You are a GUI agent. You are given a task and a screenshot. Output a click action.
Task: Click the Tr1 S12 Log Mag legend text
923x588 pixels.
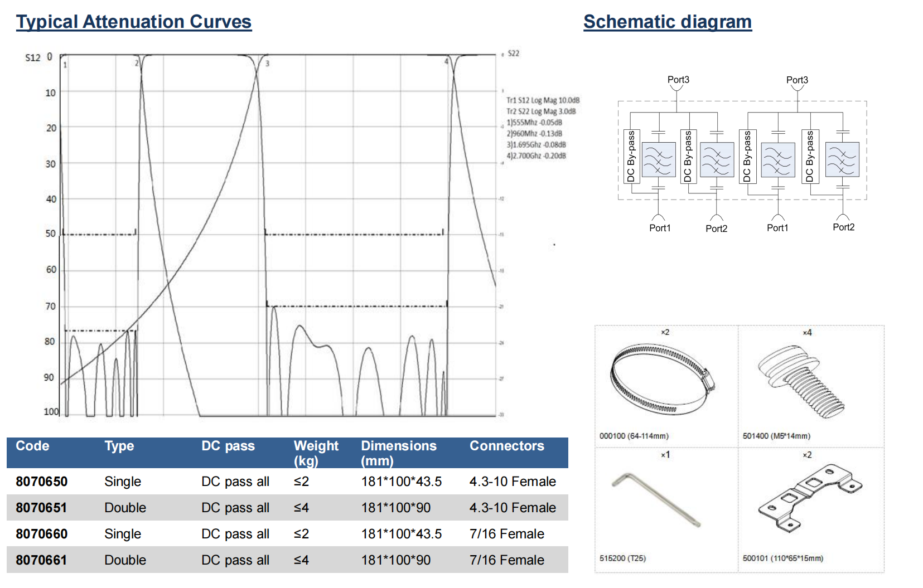(x=543, y=100)
